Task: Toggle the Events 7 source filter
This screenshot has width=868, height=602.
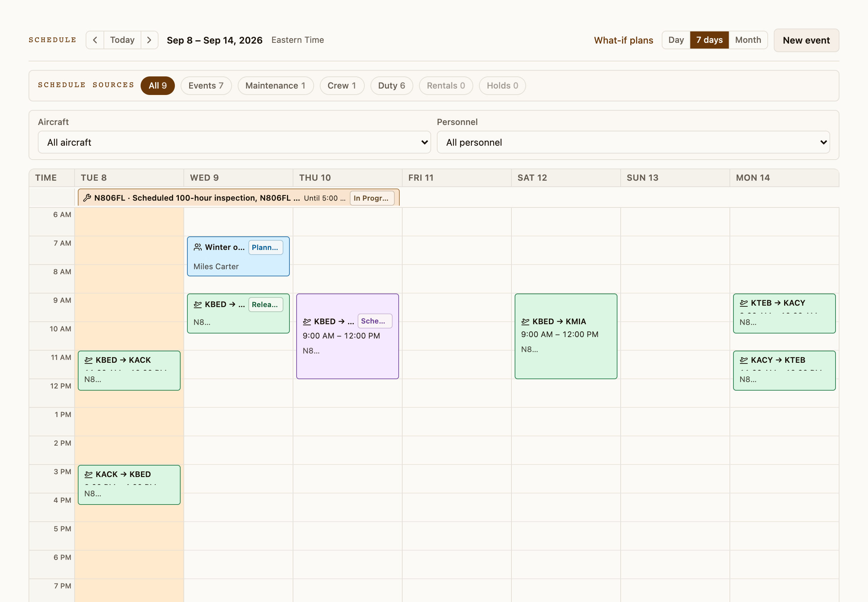Action: [206, 86]
